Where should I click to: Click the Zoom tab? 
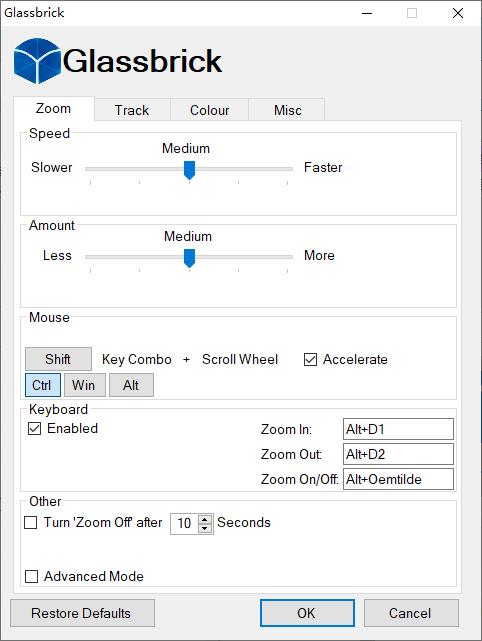point(54,108)
